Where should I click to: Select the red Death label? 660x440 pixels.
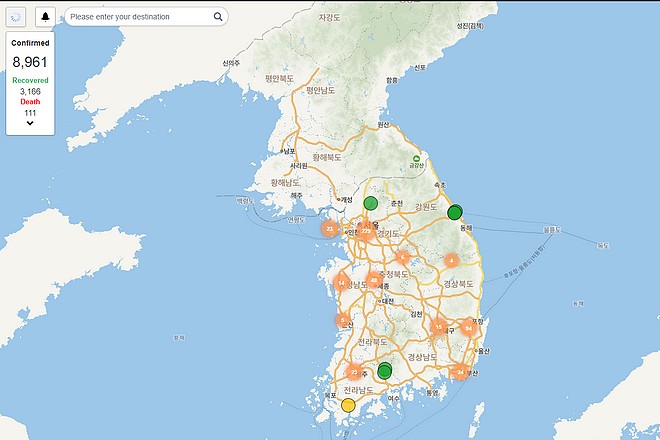pyautogui.click(x=30, y=102)
